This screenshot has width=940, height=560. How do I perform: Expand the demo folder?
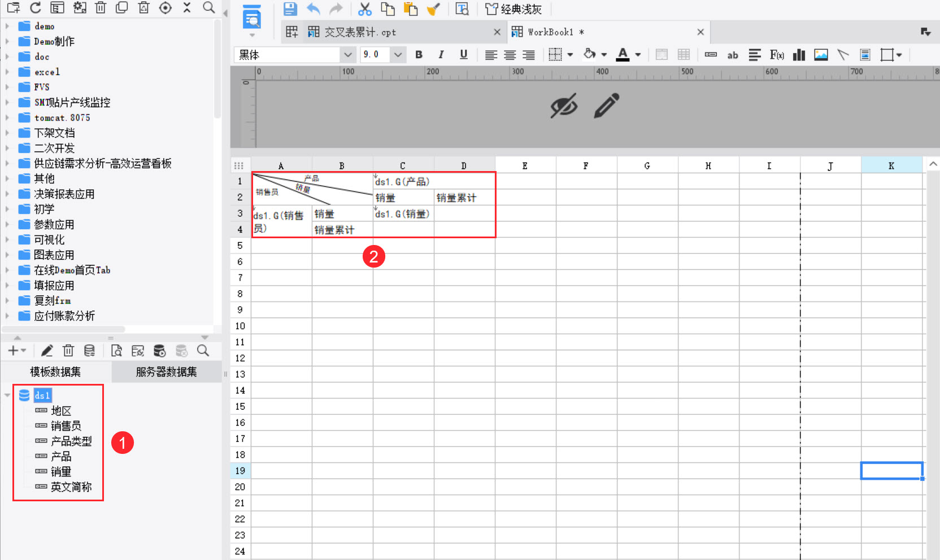pos(7,26)
